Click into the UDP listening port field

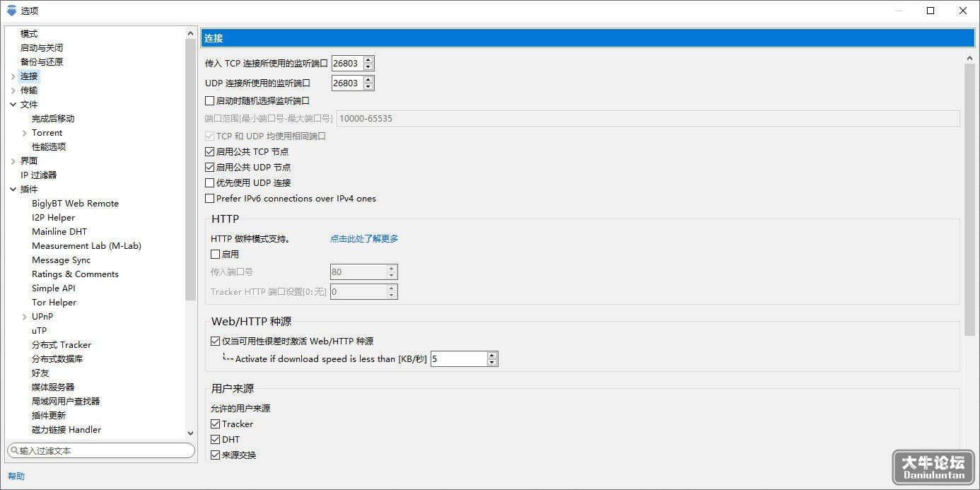(x=347, y=83)
